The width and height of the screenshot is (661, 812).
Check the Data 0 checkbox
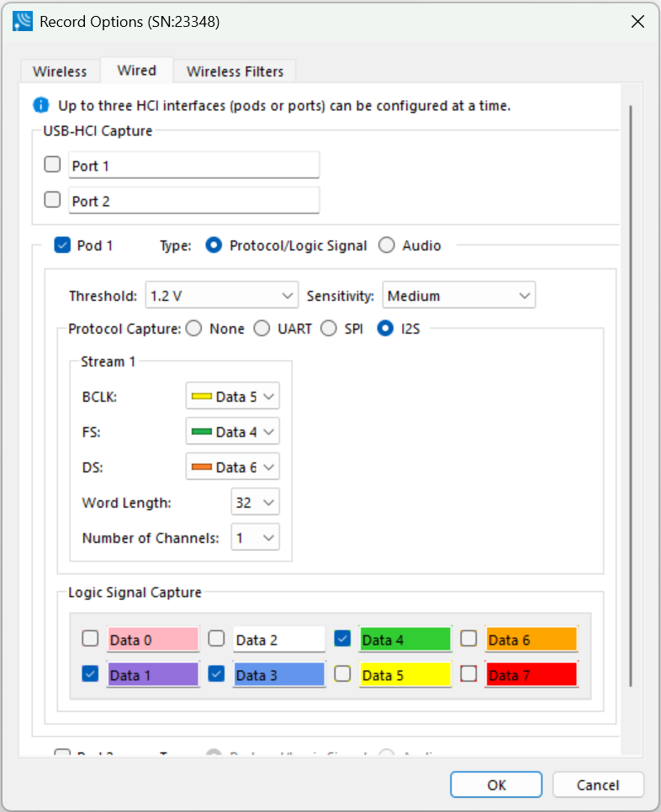(90, 639)
